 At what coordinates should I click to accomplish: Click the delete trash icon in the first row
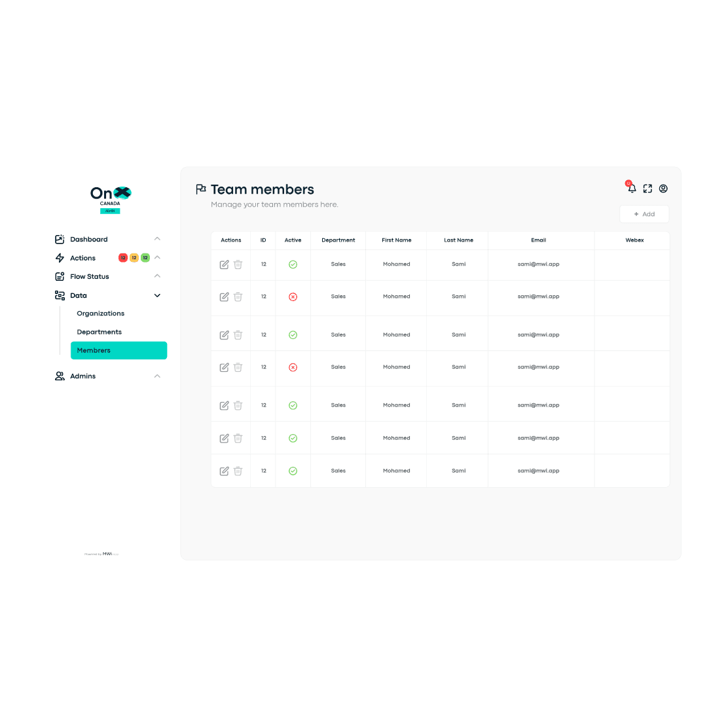point(238,264)
